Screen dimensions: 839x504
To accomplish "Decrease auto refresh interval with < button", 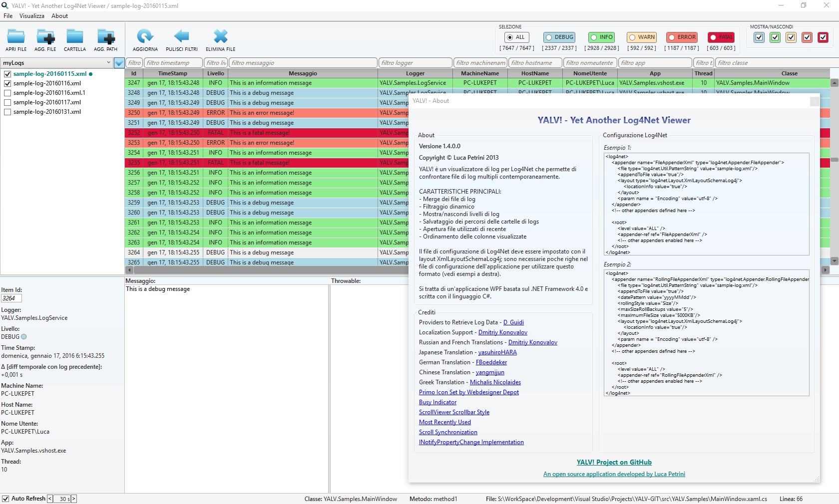I will tap(50, 499).
